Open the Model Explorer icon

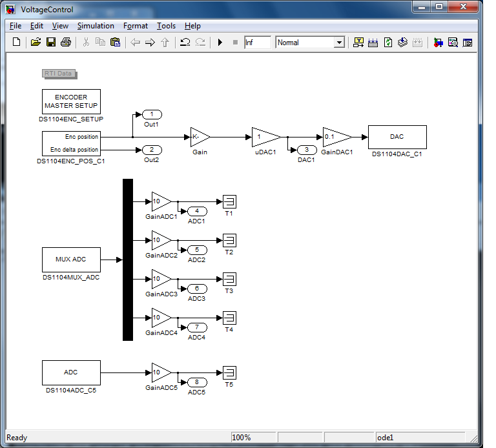[x=453, y=42]
